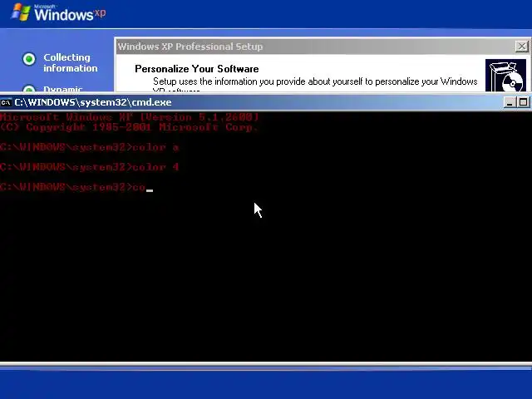Click the Personalize Your Software heading
532x399 pixels.
click(x=197, y=69)
